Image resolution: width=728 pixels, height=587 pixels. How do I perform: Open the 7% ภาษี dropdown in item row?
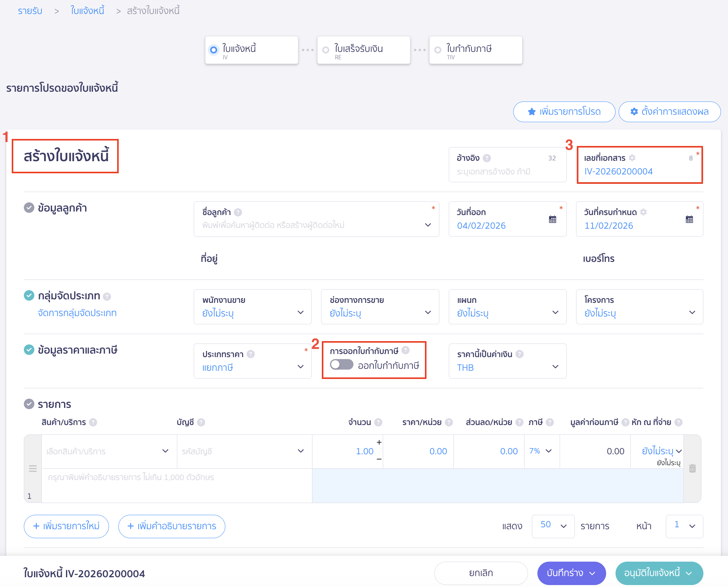[x=541, y=451]
